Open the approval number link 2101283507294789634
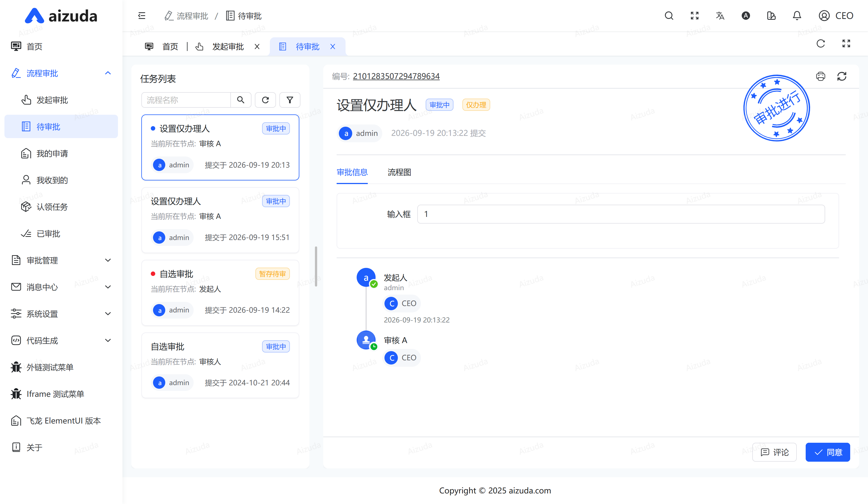Image resolution: width=868 pixels, height=504 pixels. [x=396, y=76]
